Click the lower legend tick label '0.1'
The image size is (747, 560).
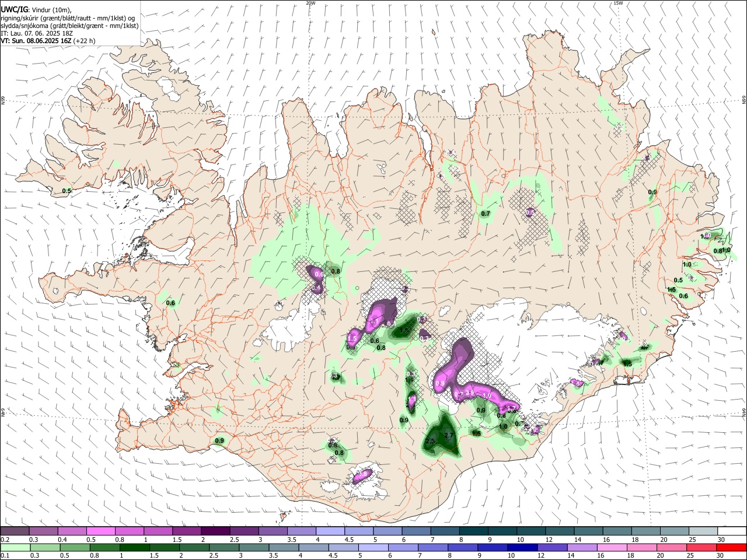(x=5, y=556)
